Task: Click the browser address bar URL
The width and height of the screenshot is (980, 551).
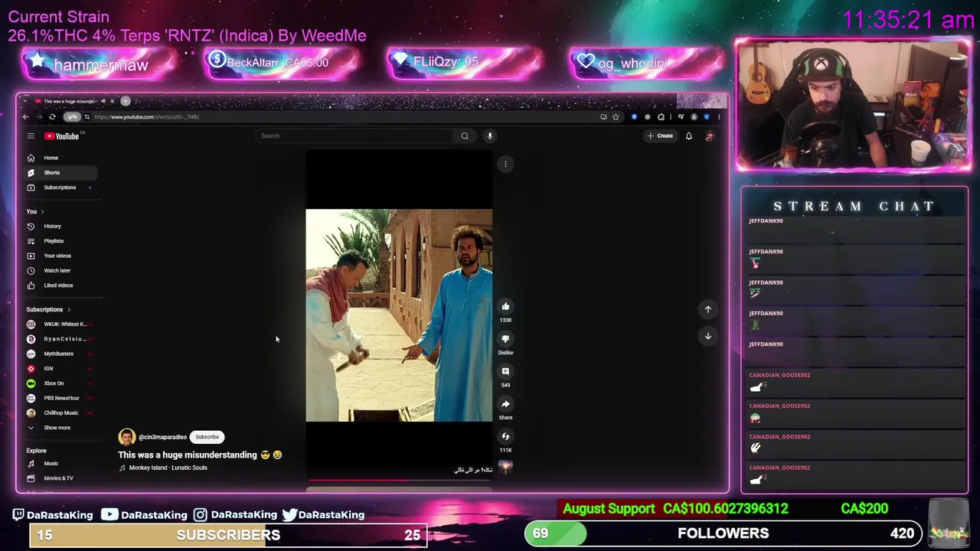Action: tap(146, 117)
